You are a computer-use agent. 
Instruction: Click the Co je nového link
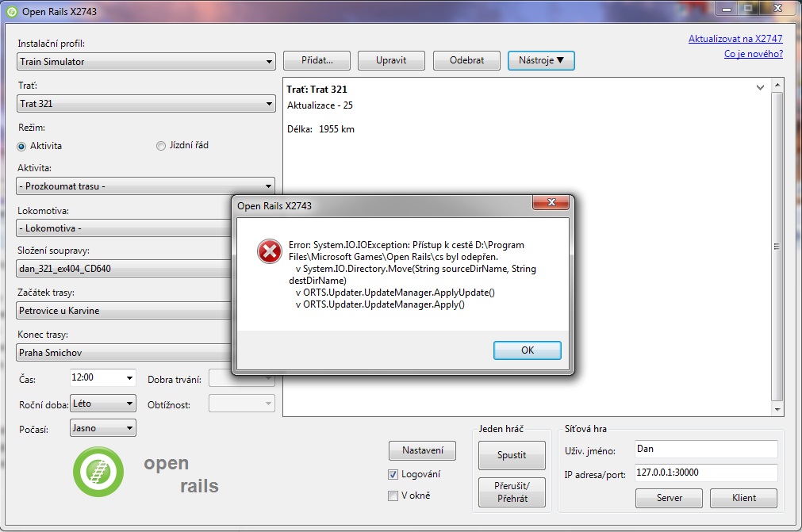pos(754,54)
